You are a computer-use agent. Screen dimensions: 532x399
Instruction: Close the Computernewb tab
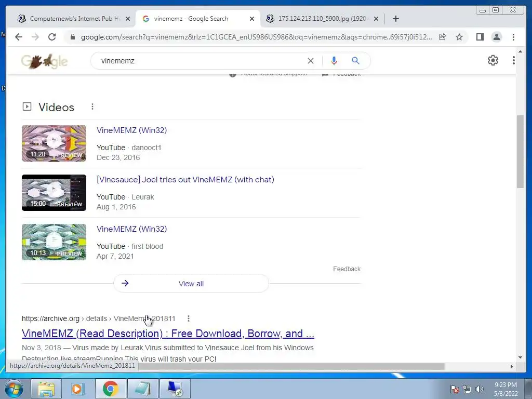pos(128,19)
